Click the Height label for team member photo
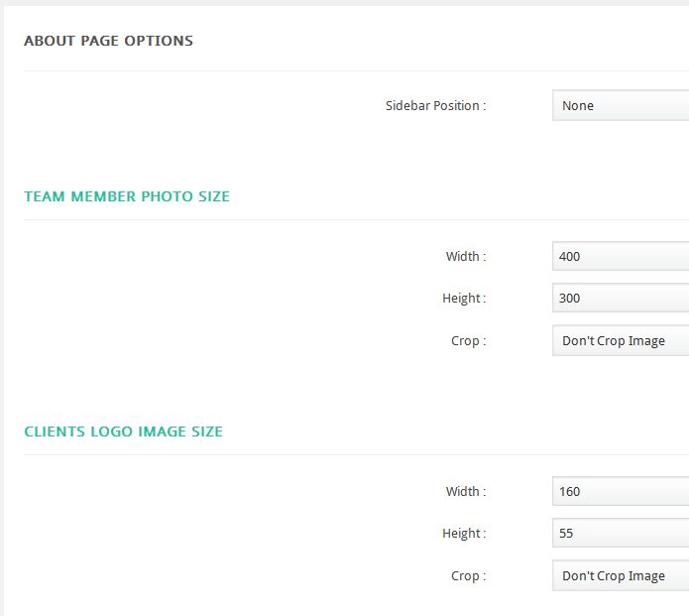This screenshot has width=689, height=616. point(465,299)
